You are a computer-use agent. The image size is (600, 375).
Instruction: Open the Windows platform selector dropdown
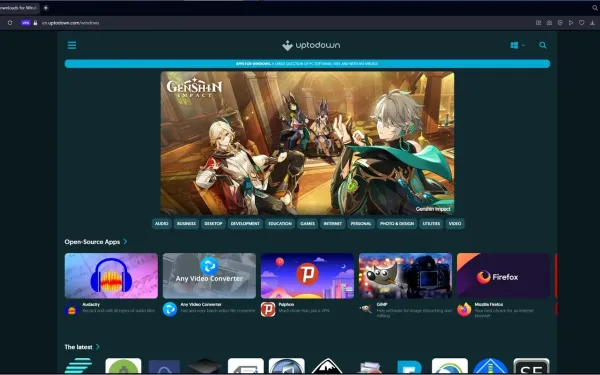pos(517,45)
